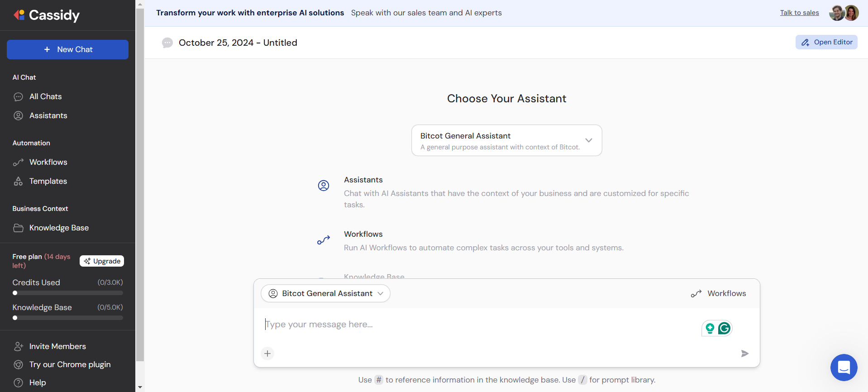The image size is (868, 392).
Task: Click into the message input field
Action: pos(480,325)
